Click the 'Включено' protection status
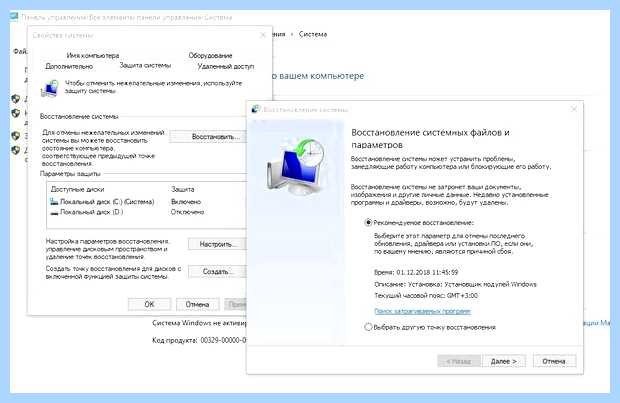This screenshot has width=620, height=403. pos(186,202)
